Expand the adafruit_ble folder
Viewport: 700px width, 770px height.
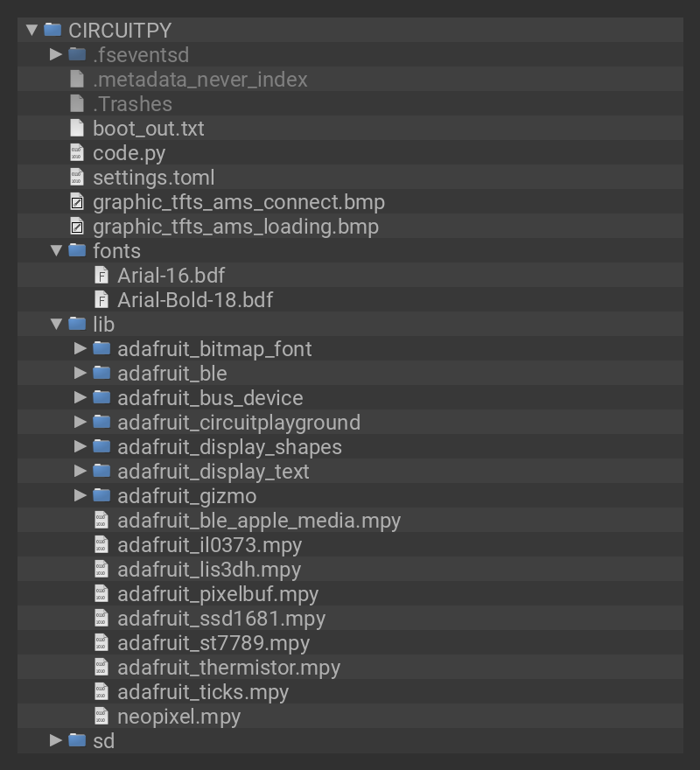80,373
